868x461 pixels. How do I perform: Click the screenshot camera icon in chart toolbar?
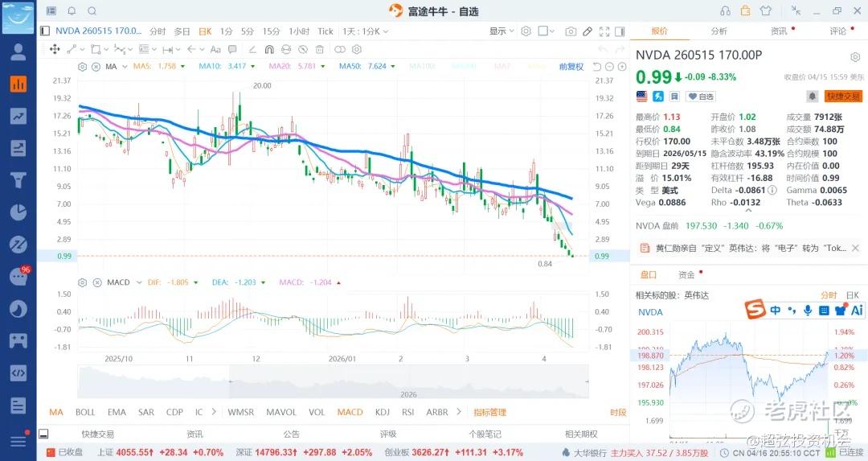pos(571,31)
